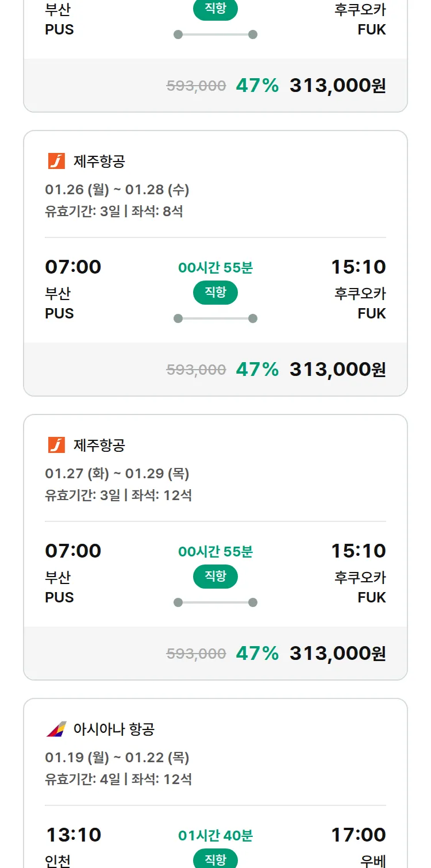Screen dimensions: 431x868
Task: Click route line of 01.26 flight
Action: point(215,318)
